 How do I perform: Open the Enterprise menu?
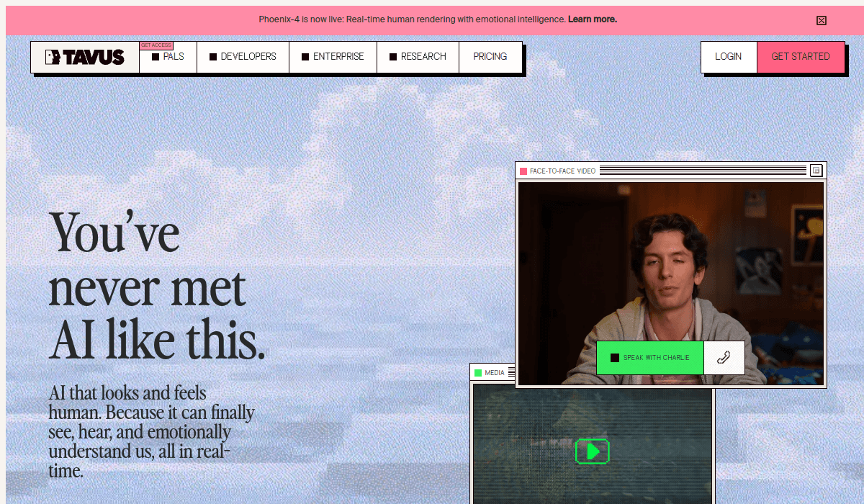point(333,57)
